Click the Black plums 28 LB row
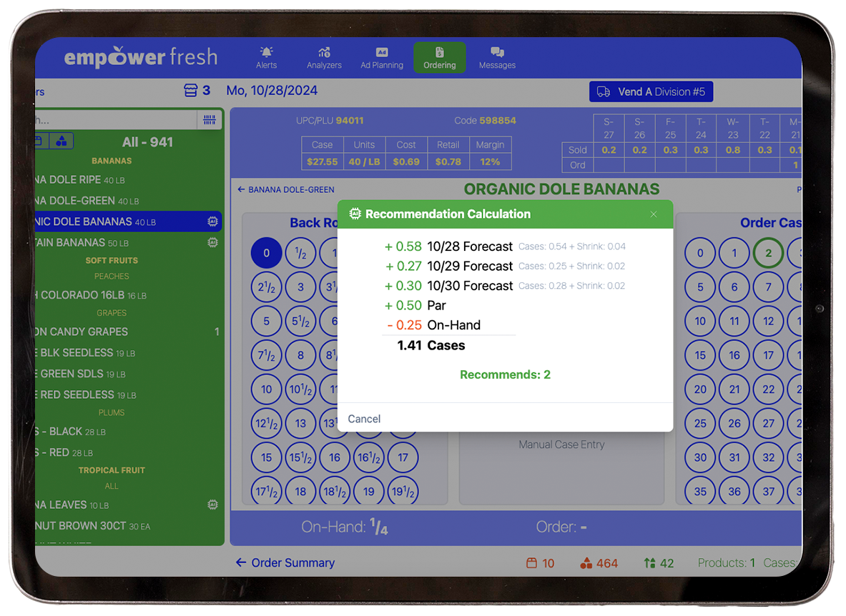The height and width of the screenshot is (616, 846). click(x=129, y=431)
